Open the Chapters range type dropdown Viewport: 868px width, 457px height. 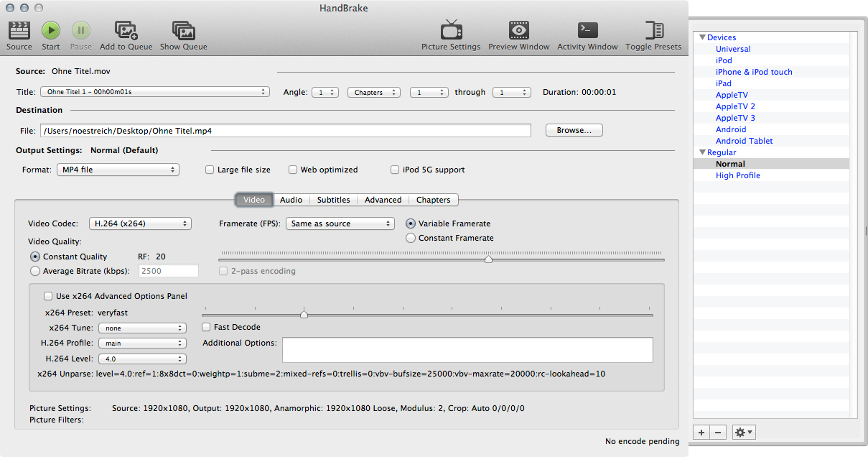click(x=375, y=92)
